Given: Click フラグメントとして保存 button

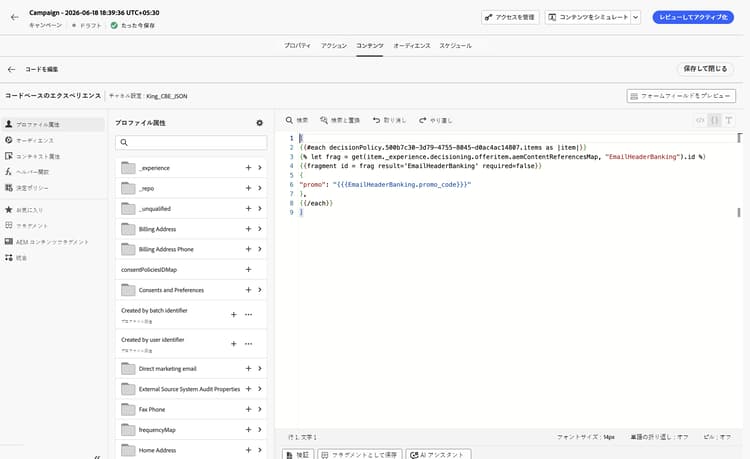Looking at the screenshot, I should 360,455.
